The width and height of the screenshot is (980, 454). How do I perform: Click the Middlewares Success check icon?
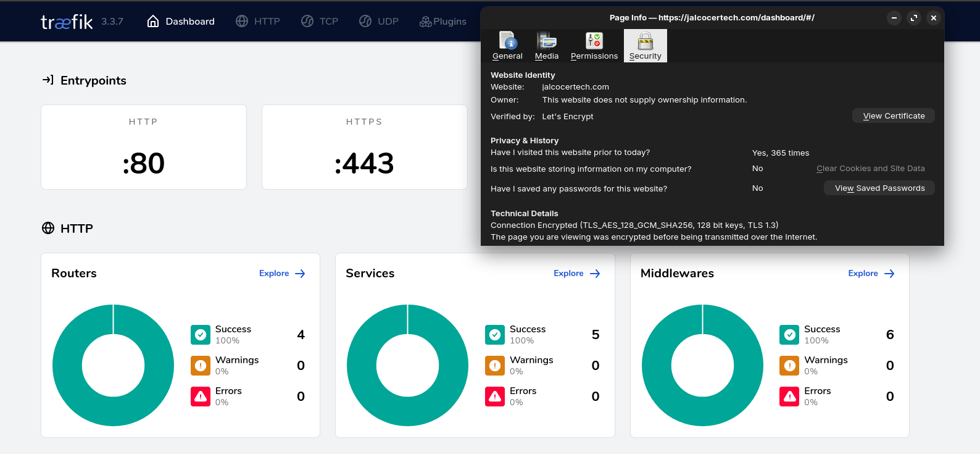(x=789, y=335)
